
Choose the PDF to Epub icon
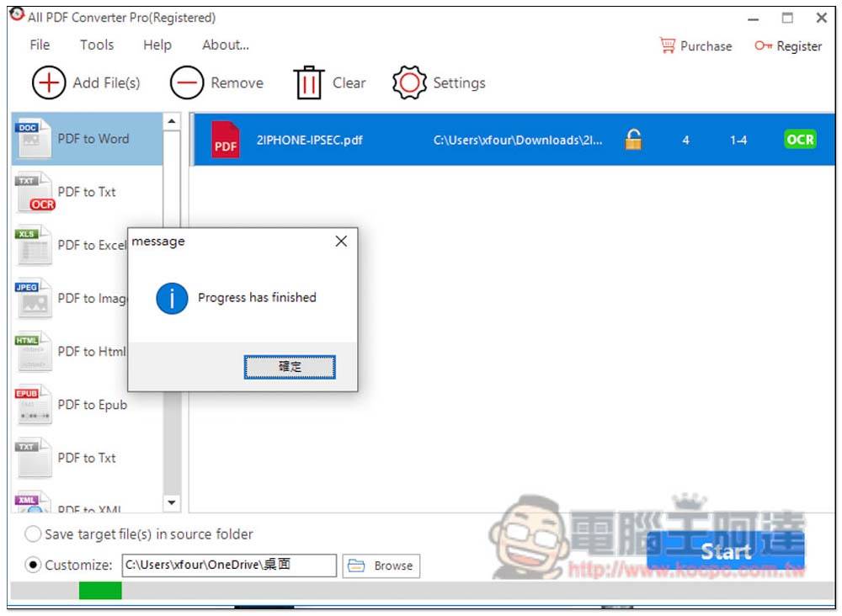click(x=34, y=406)
